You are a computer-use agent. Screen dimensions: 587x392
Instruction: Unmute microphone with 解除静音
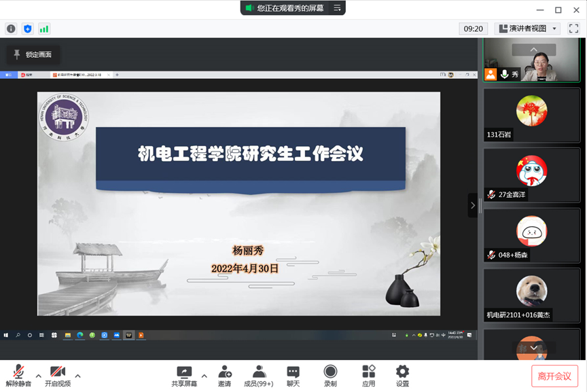pyautogui.click(x=18, y=376)
